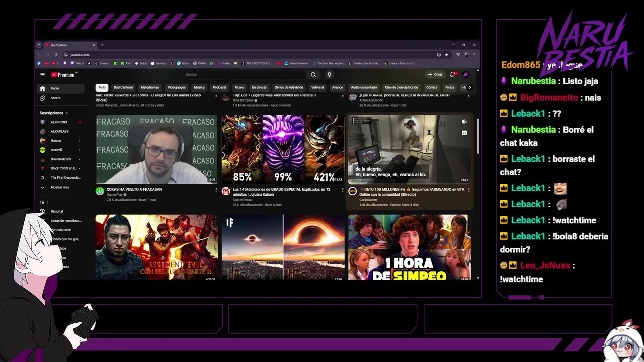Click the Crear button
This screenshot has height=362, width=644.
point(435,75)
